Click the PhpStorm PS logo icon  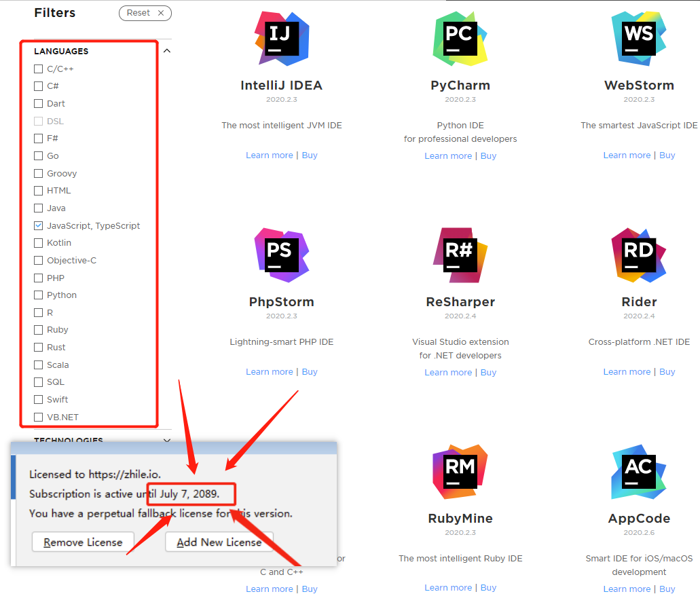(282, 255)
